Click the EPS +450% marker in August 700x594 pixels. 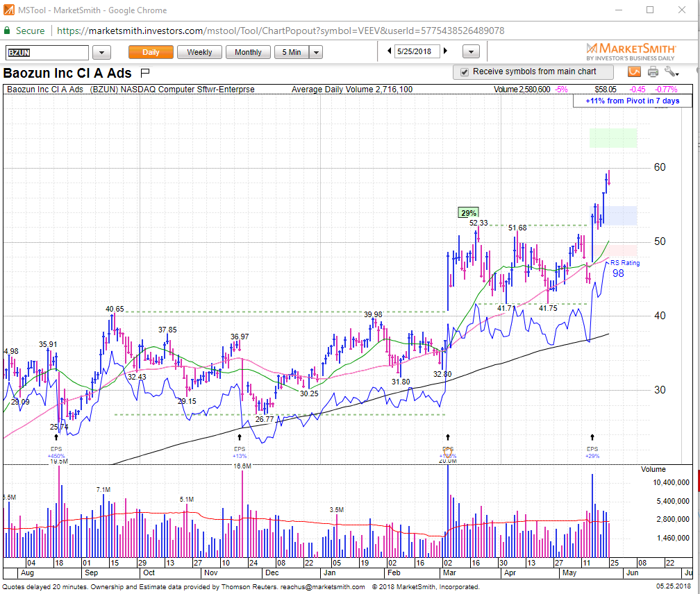[x=56, y=452]
